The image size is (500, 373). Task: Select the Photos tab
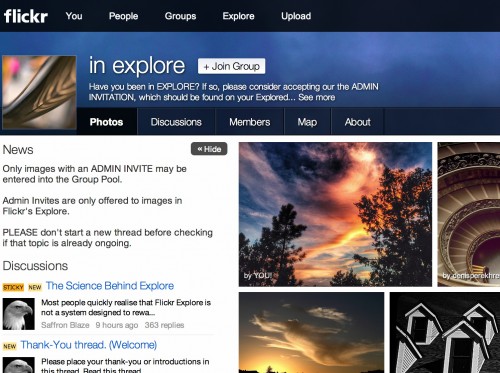(107, 122)
